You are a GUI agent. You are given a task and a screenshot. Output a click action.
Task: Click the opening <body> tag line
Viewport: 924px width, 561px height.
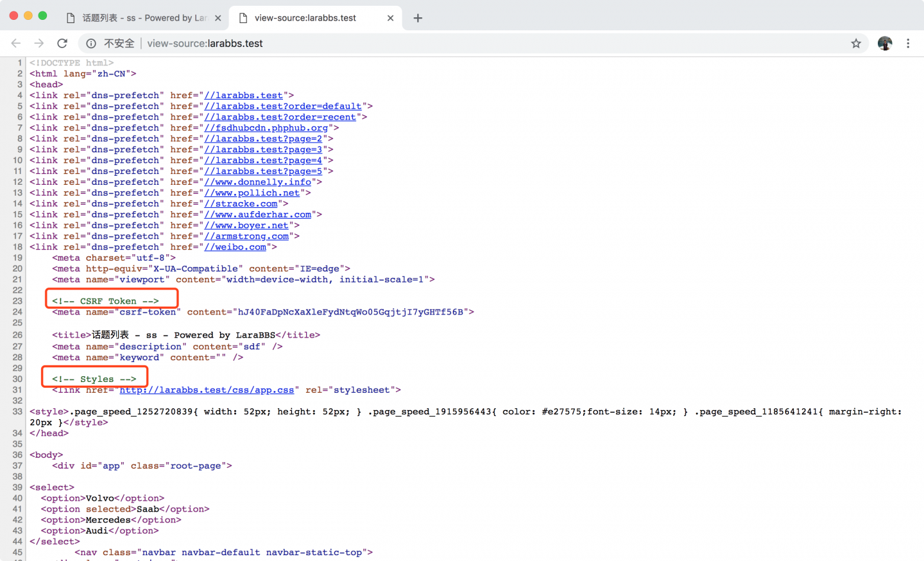[x=46, y=455]
